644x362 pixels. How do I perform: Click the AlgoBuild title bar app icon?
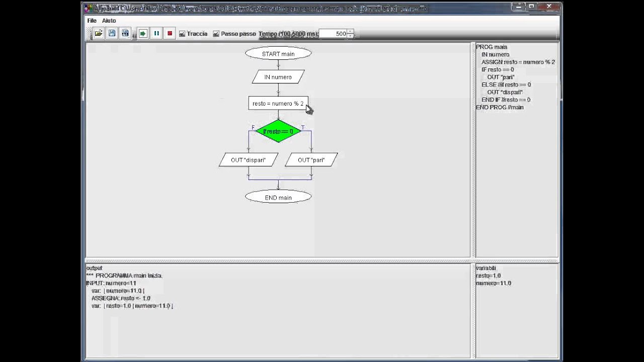click(x=88, y=8)
